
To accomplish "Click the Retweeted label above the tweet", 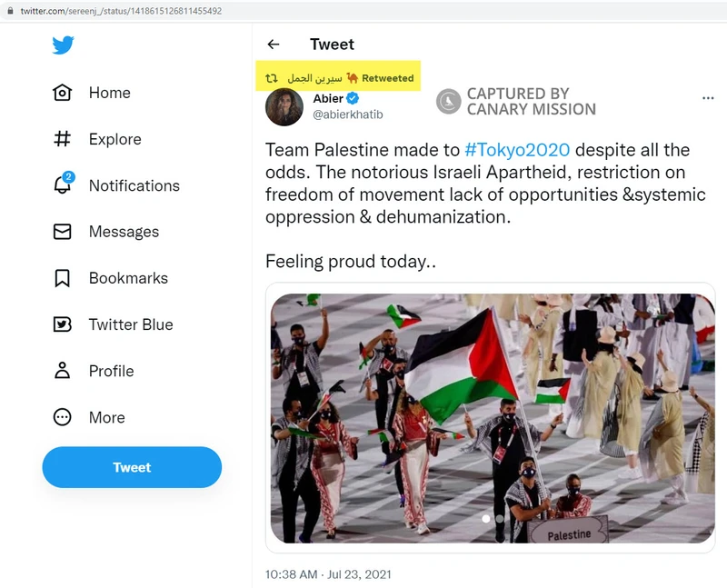I will click(x=387, y=78).
